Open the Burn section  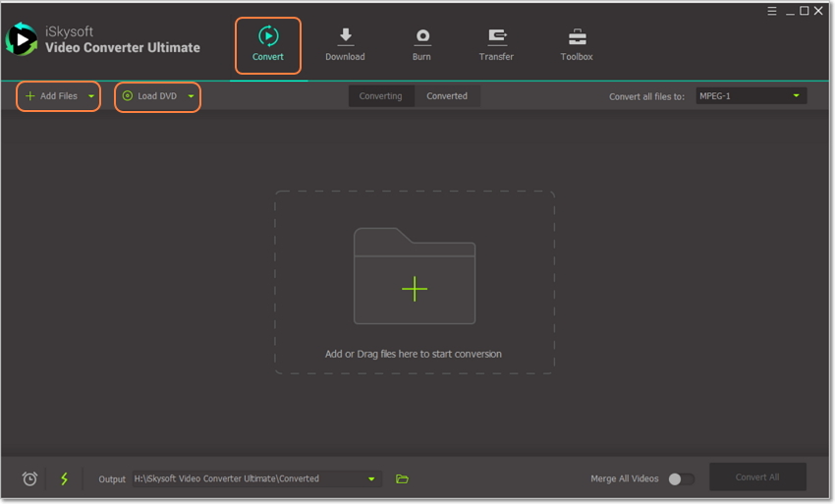tap(421, 45)
